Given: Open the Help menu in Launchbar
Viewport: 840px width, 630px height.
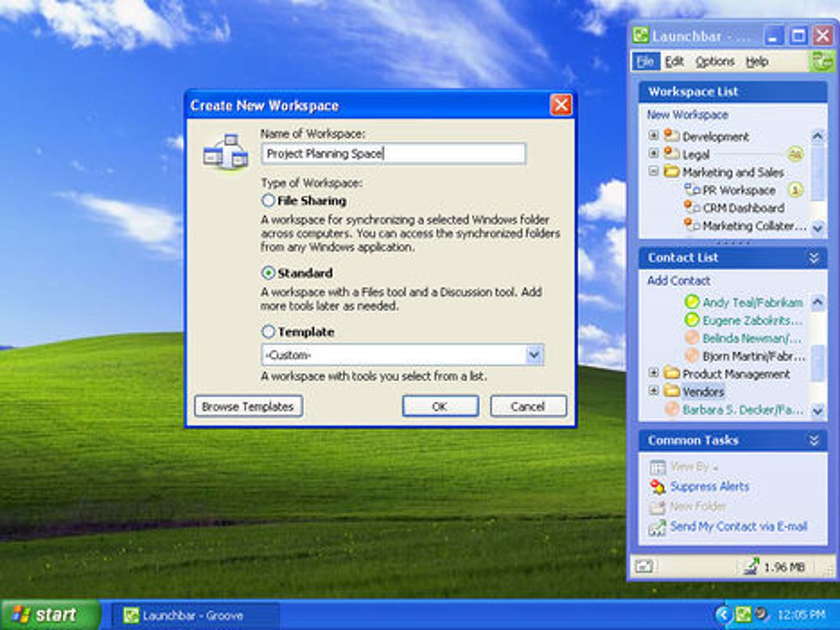Looking at the screenshot, I should (x=757, y=61).
